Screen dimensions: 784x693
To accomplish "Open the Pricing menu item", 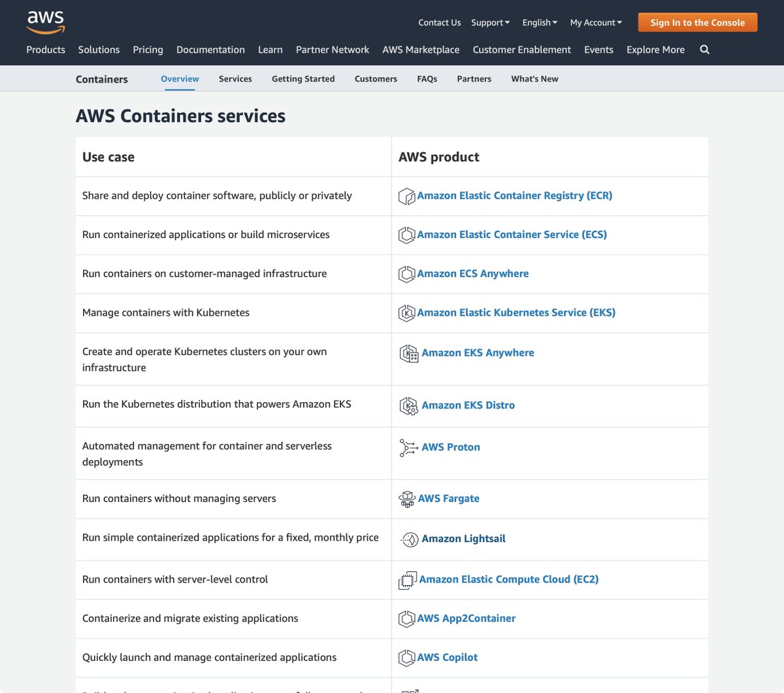I will (x=148, y=50).
